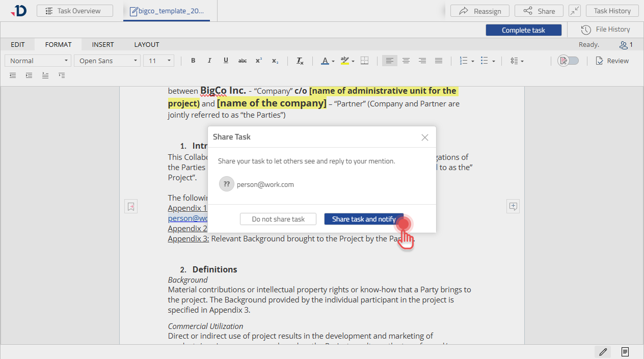Click Share task and notify button
Viewport: 644px width, 359px height.
pyautogui.click(x=364, y=219)
